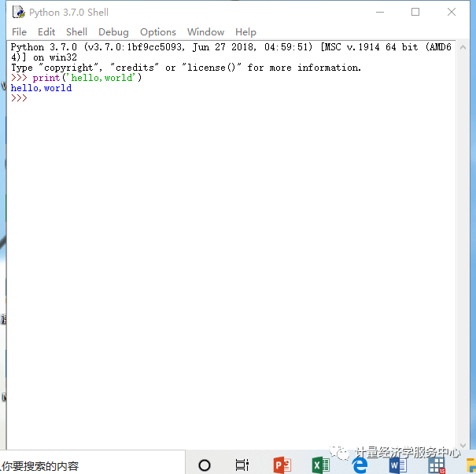Image resolution: width=476 pixels, height=474 pixels.
Task: Open the File menu
Action: pyautogui.click(x=19, y=32)
